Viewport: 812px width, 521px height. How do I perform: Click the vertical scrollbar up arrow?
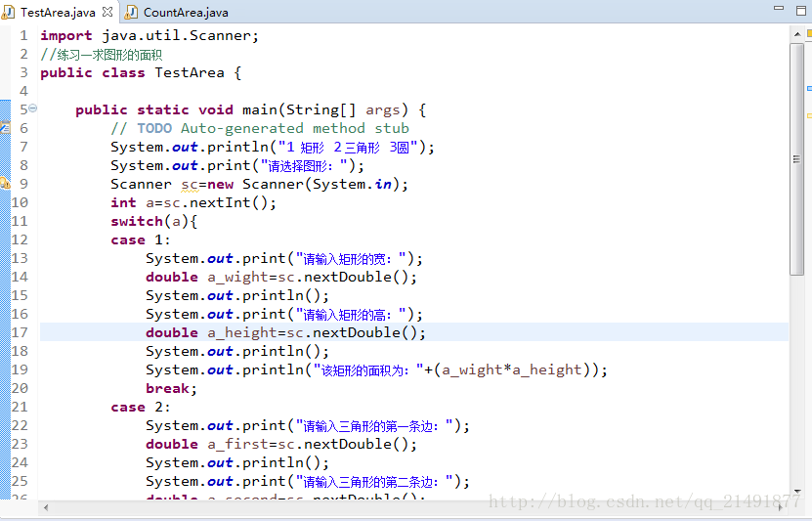[797, 34]
